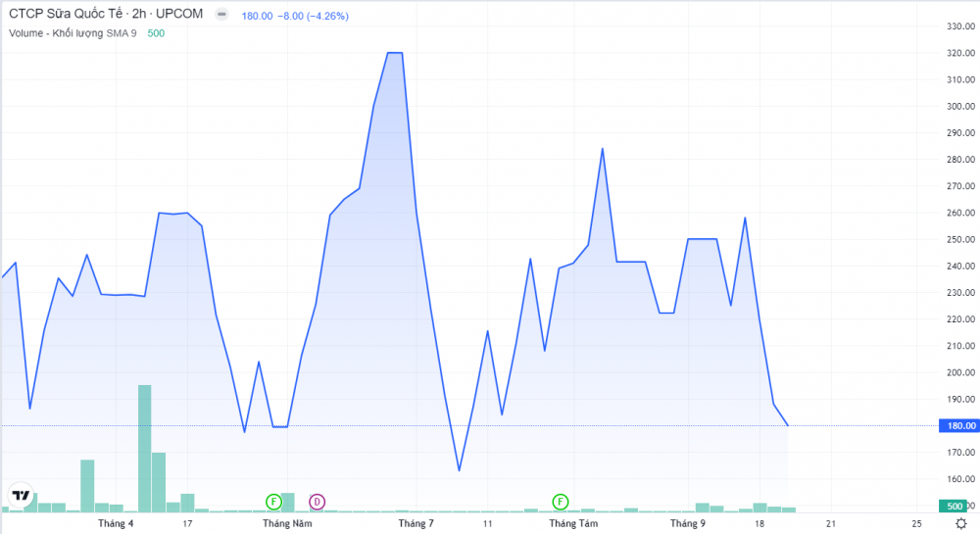Screen dimensions: 980x534
Task: Click the first green F marker near Tháng Năm
Action: (x=273, y=502)
